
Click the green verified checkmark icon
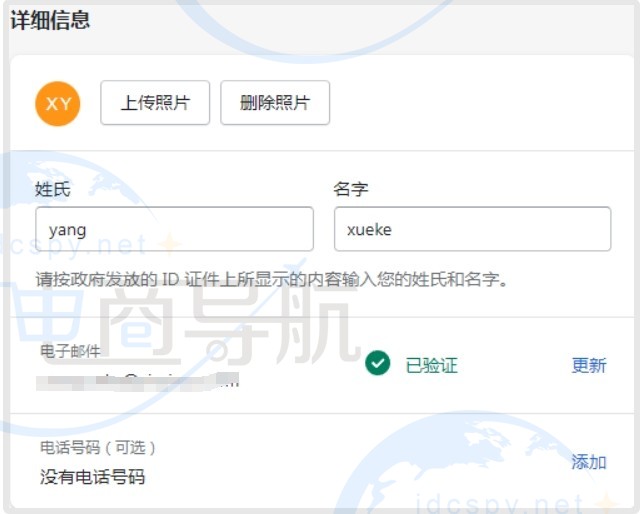pos(377,364)
